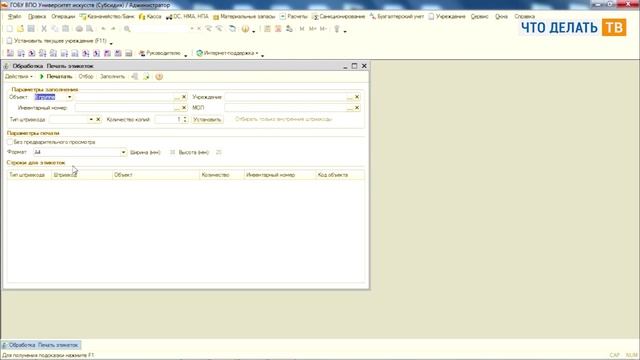Open the Казначейство/Банк menu

coord(107,17)
